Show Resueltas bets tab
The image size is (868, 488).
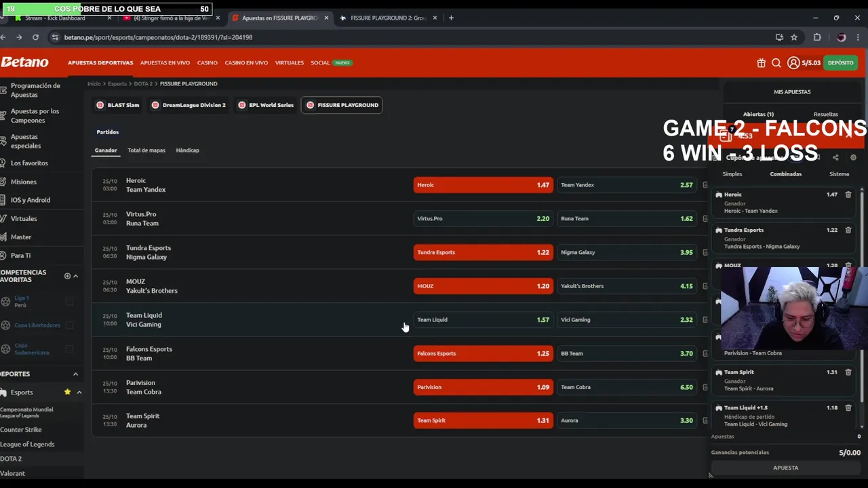[x=826, y=114]
